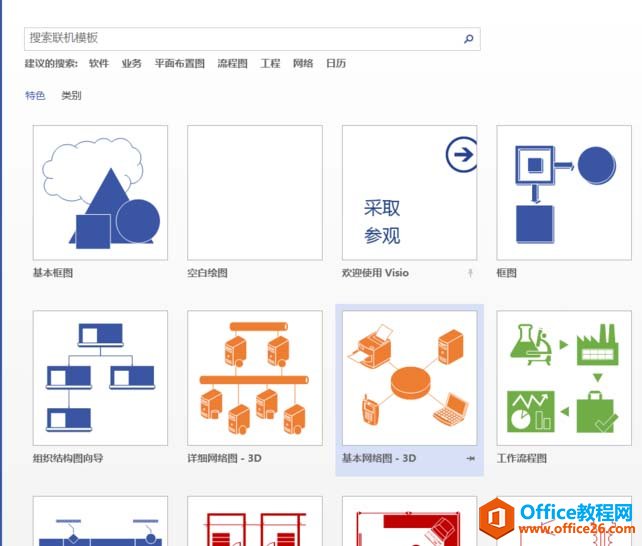Screen dimensions: 642x546
Task: Open the 欢迎使用 Visio tour tile
Action: click(x=409, y=193)
